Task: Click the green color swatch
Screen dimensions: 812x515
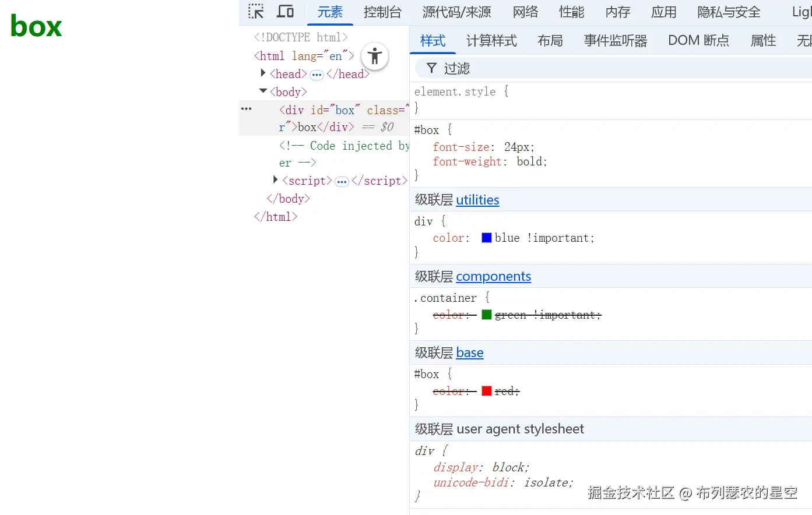Action: [487, 315]
